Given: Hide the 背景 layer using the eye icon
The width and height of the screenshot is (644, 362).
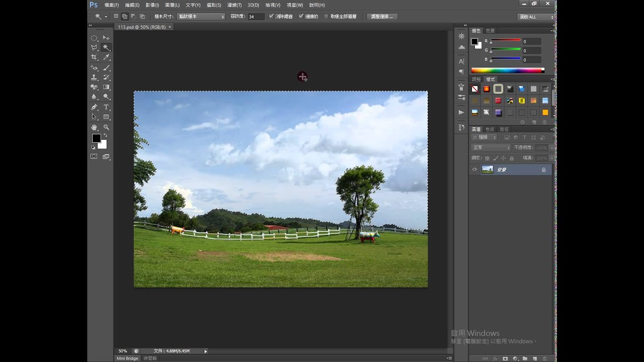Looking at the screenshot, I should pyautogui.click(x=474, y=170).
